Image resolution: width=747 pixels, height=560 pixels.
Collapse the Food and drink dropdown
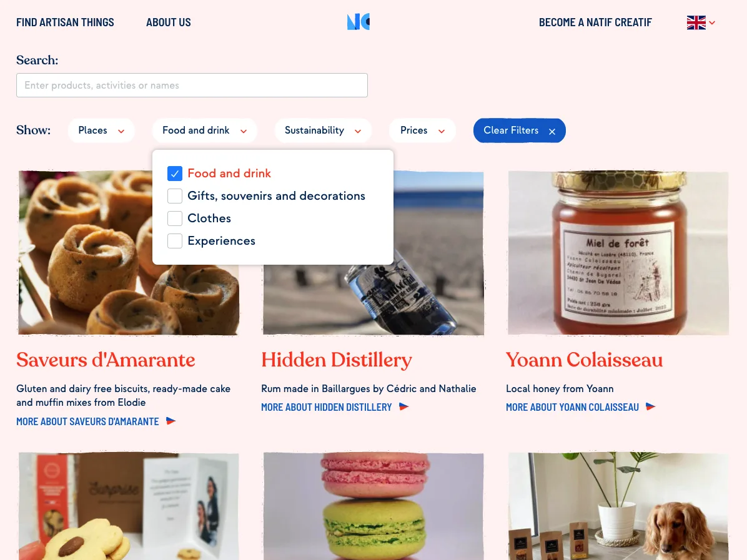click(204, 130)
